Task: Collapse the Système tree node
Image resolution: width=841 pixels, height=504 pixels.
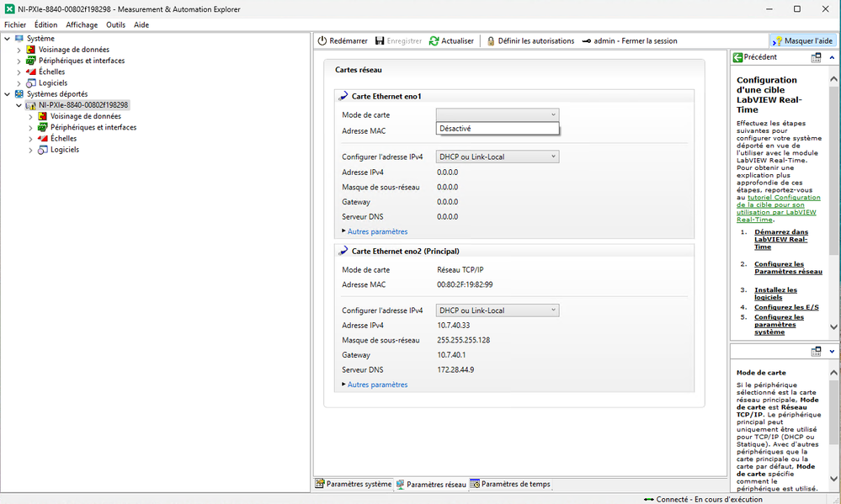Action: pos(8,39)
